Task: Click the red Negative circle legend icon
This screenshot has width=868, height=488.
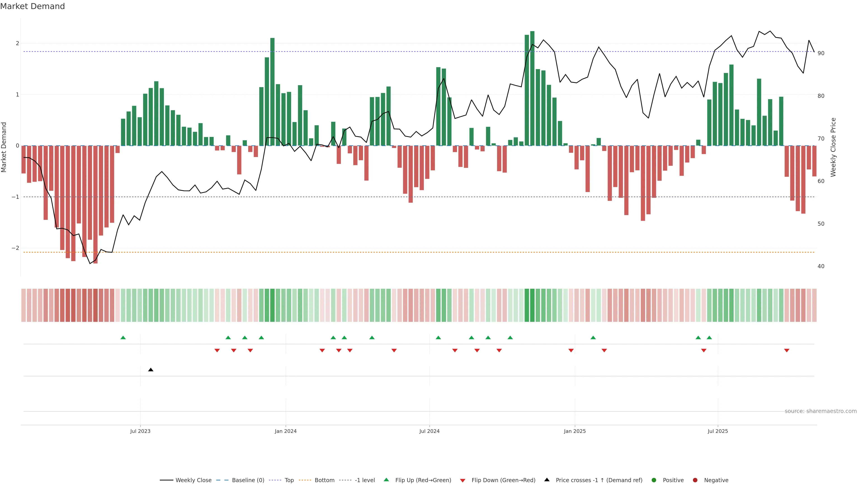Action: point(695,480)
